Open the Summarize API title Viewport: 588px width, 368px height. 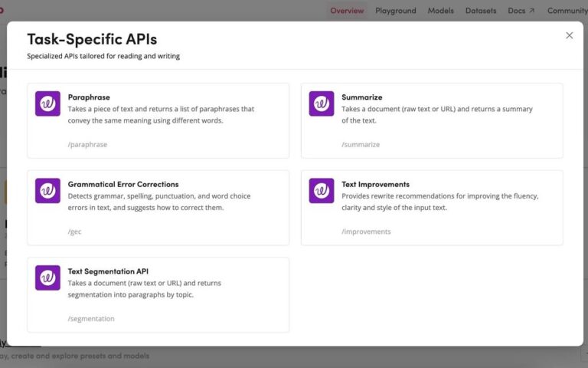(361, 97)
